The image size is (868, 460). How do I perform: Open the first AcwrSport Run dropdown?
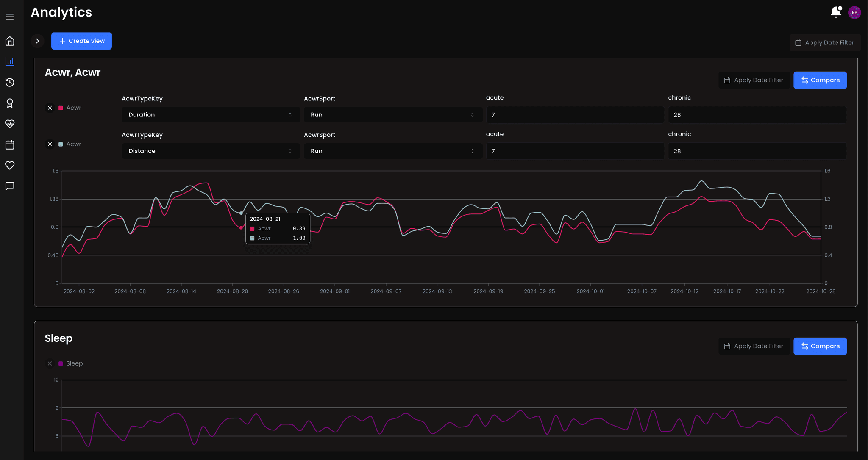(393, 115)
